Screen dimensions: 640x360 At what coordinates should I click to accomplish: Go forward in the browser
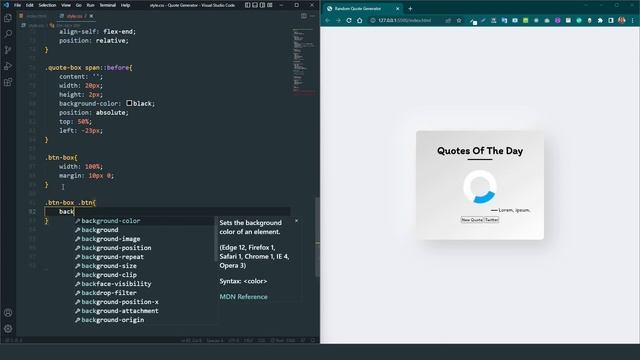coord(338,20)
